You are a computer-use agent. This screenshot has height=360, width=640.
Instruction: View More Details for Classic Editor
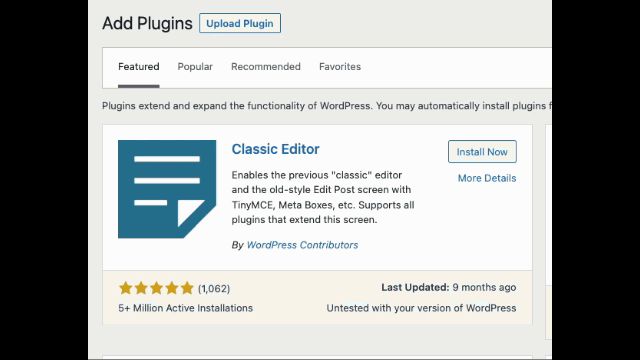click(487, 178)
